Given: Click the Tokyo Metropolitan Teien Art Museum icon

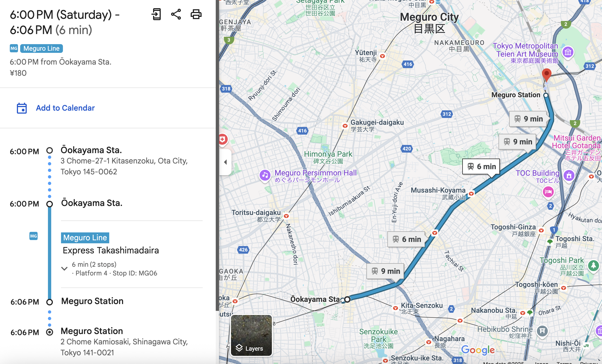Looking at the screenshot, I should tap(568, 52).
